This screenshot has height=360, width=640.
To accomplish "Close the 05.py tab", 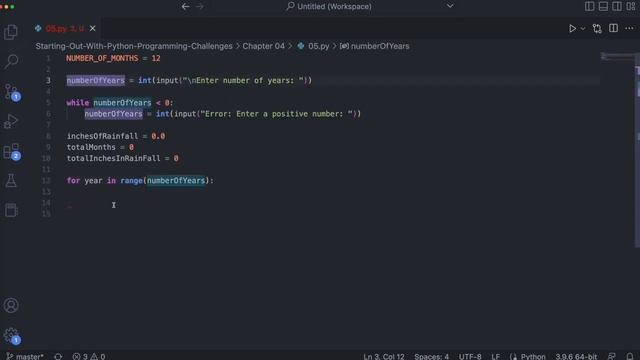I will [x=93, y=28].
